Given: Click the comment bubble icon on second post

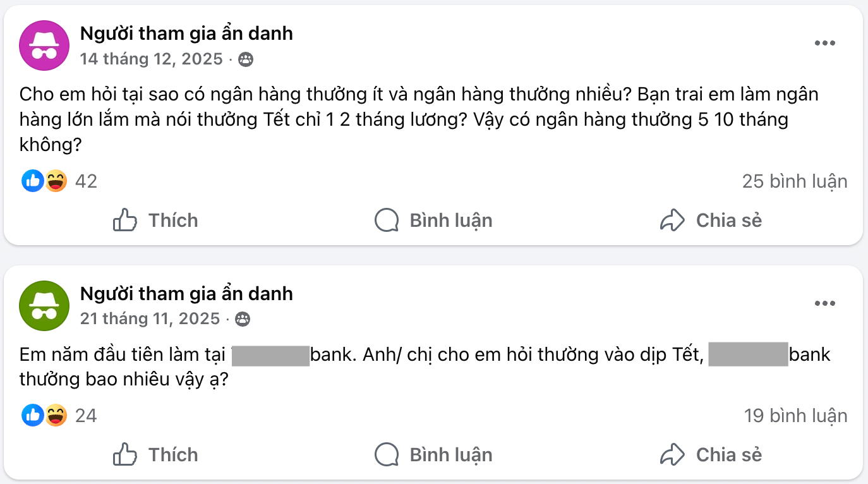Looking at the screenshot, I should [x=387, y=454].
